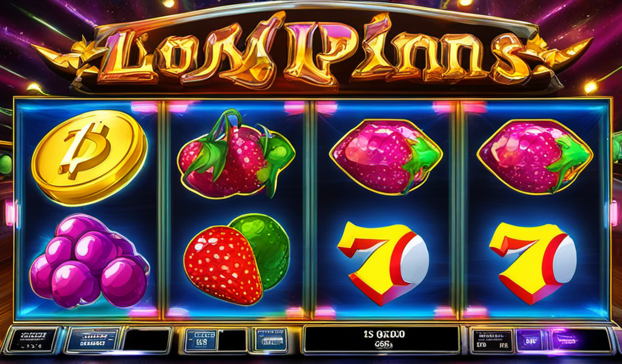Click the golden game title logo

coord(312,52)
